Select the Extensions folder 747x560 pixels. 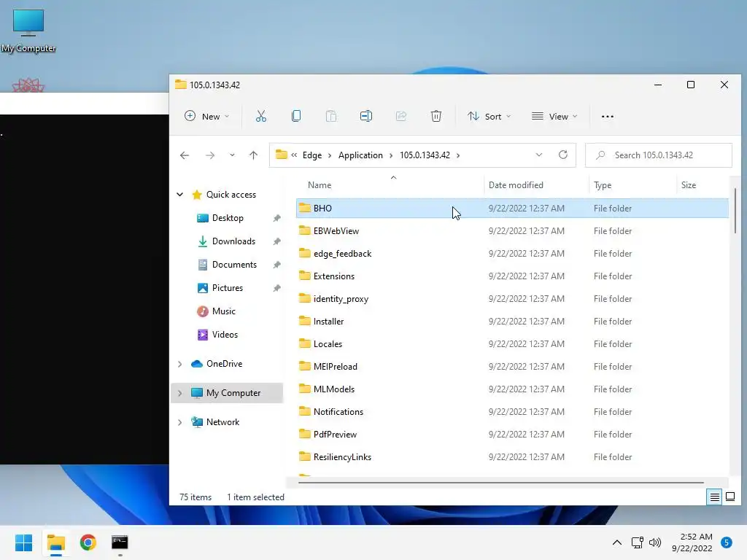[512, 276]
